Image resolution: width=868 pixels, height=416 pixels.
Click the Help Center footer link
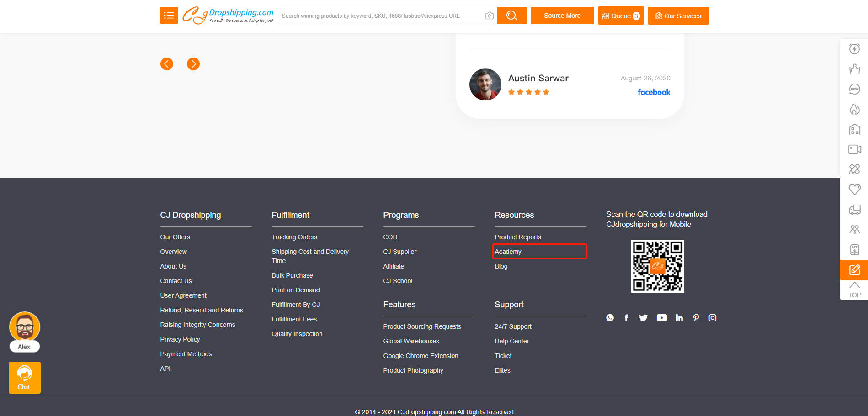(x=511, y=341)
